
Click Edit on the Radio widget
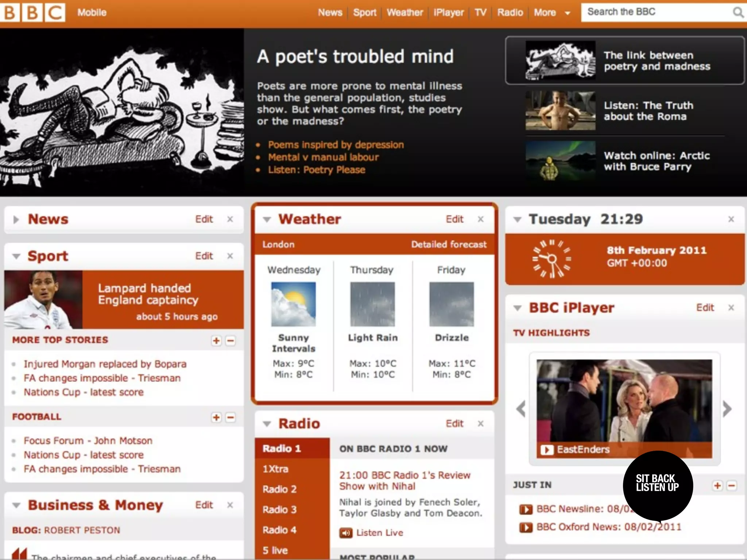click(x=454, y=424)
